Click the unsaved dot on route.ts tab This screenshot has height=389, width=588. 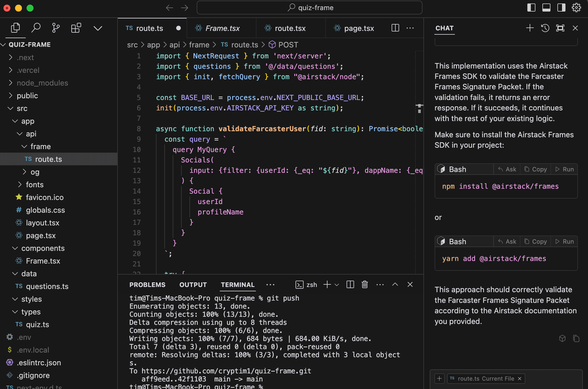pyautogui.click(x=178, y=28)
